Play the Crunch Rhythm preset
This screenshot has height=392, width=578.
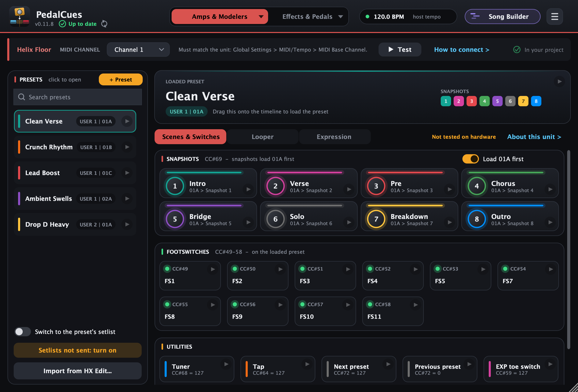[127, 147]
